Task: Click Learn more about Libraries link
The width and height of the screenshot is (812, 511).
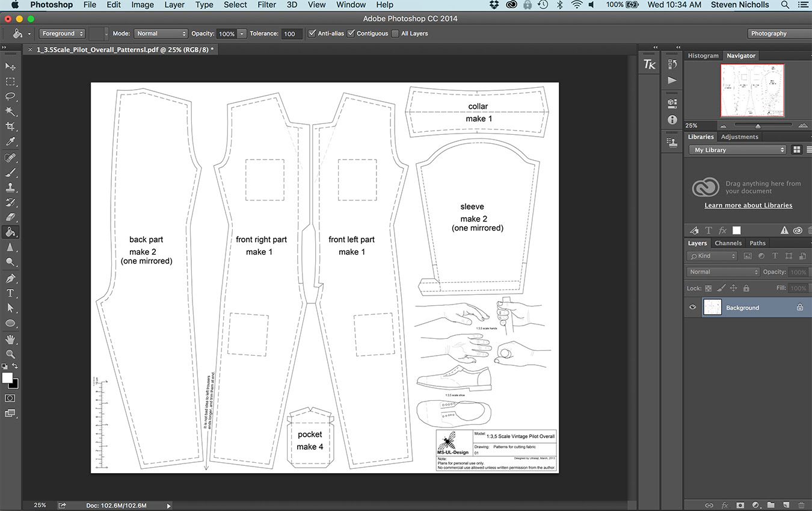Action: 748,205
